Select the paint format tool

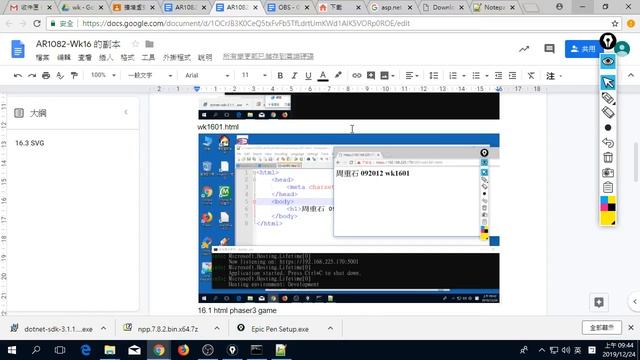tap(74, 76)
